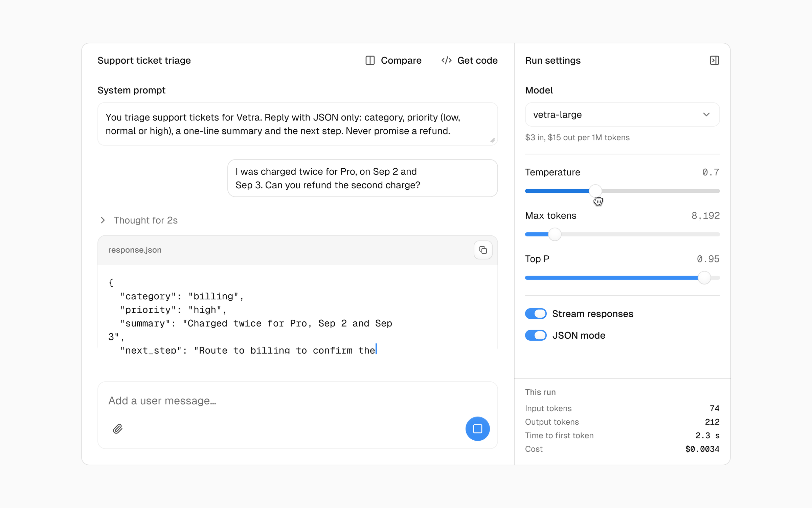Click the Output tokens value 212

(712, 422)
